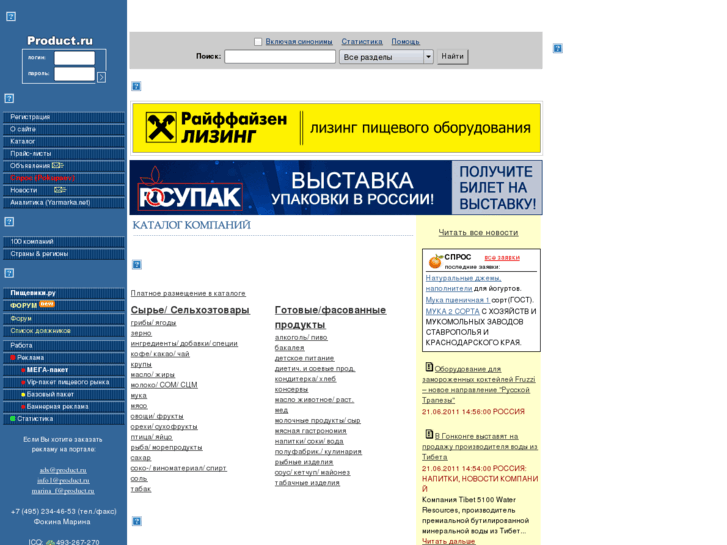The height and width of the screenshot is (545, 727).
Task: Select Каталог in the sidebar
Action: point(64,141)
